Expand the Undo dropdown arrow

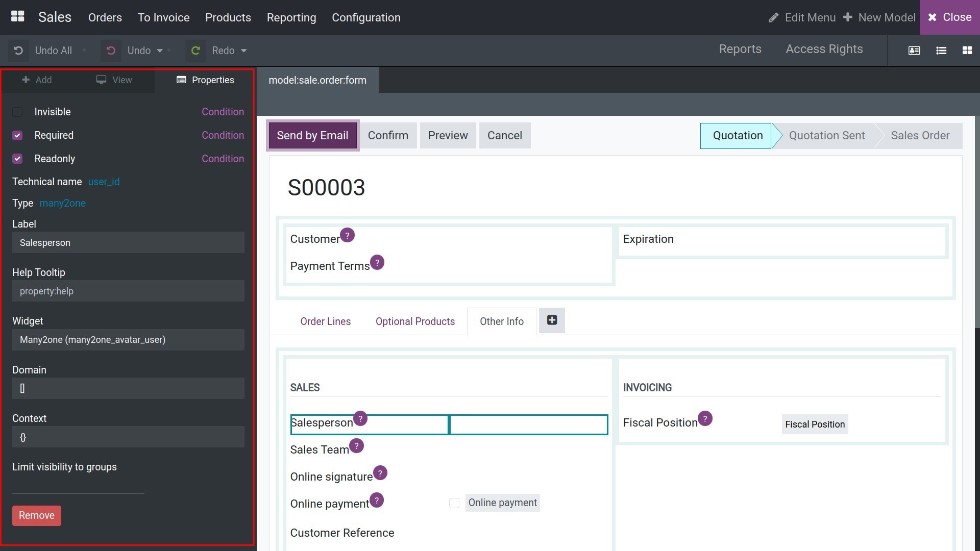coord(160,51)
